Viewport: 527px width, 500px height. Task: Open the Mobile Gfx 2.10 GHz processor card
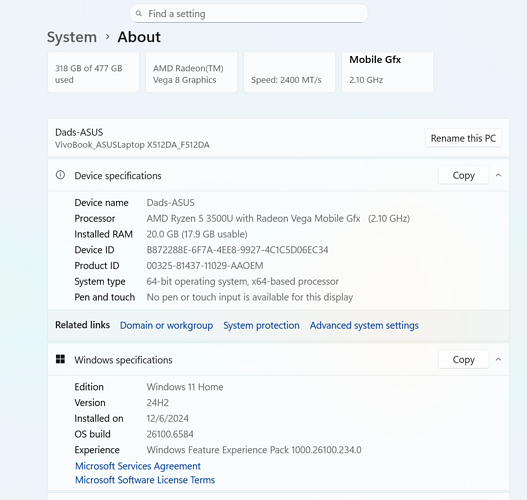coord(388,72)
